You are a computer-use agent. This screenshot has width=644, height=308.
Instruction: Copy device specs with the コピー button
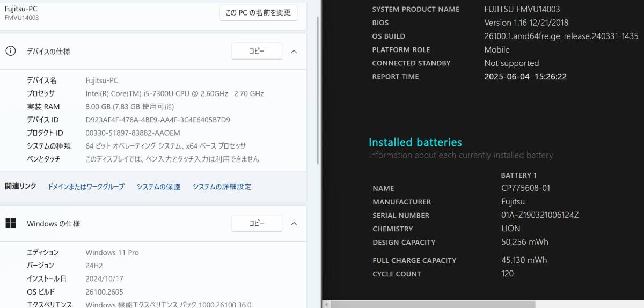click(x=257, y=51)
